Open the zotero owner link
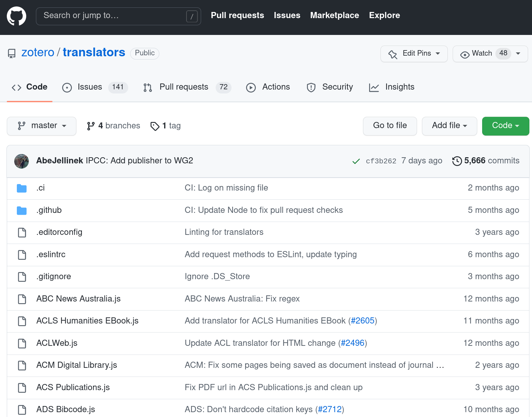Image resolution: width=532 pixels, height=417 pixels. [38, 52]
